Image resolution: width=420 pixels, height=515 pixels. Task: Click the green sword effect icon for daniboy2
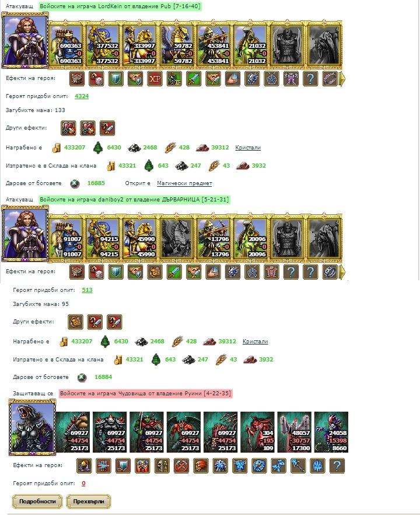point(174,272)
